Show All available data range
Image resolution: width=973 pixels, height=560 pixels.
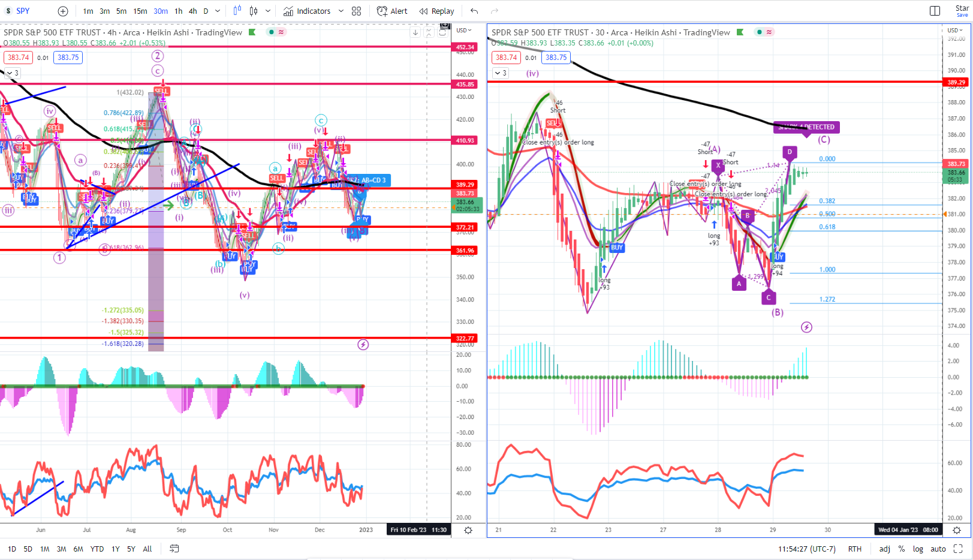[147, 549]
